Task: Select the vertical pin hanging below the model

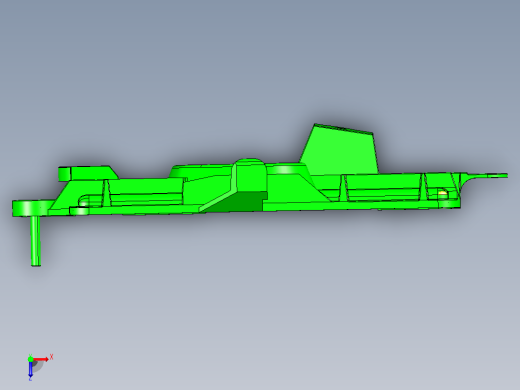Action: tap(36, 241)
